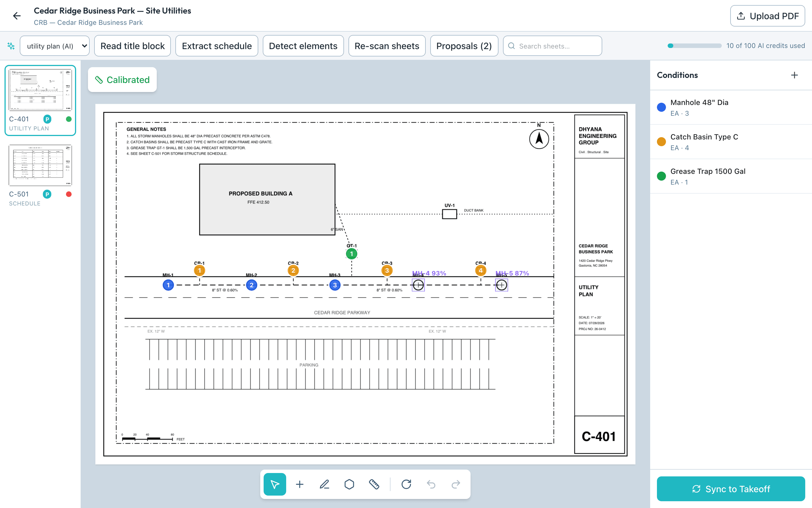Click the green status dot on C-401

point(69,119)
